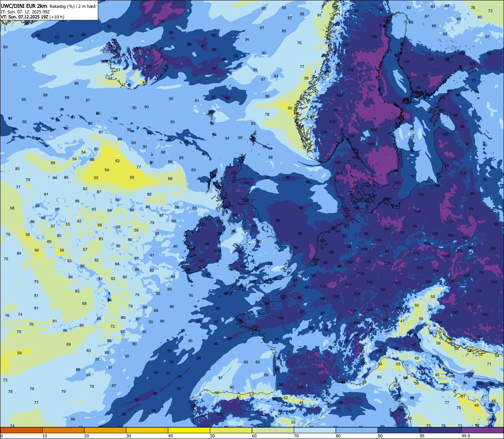
Task: Click the '72' humidity value in the Atlantic
Action: [x=113, y=326]
